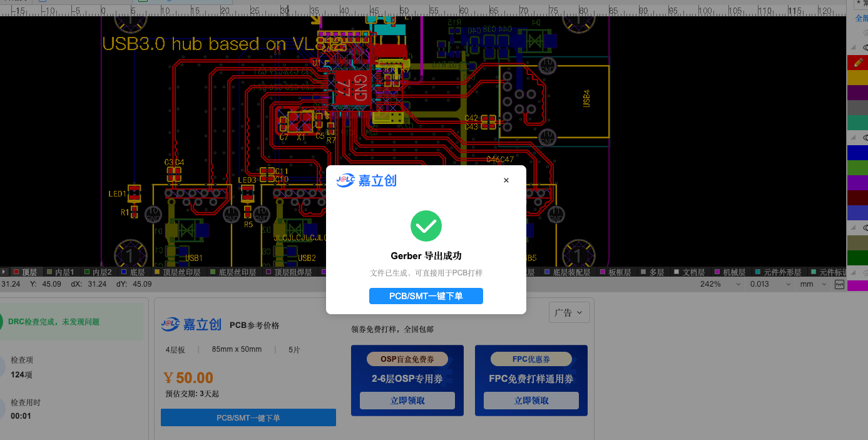The width and height of the screenshot is (868, 440).
Task: Claim the FPC coupon with 立即领取
Action: pyautogui.click(x=531, y=401)
